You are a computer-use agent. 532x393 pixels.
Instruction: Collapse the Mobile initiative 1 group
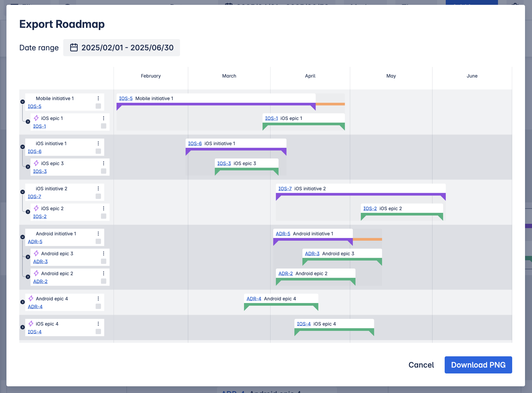point(23,102)
